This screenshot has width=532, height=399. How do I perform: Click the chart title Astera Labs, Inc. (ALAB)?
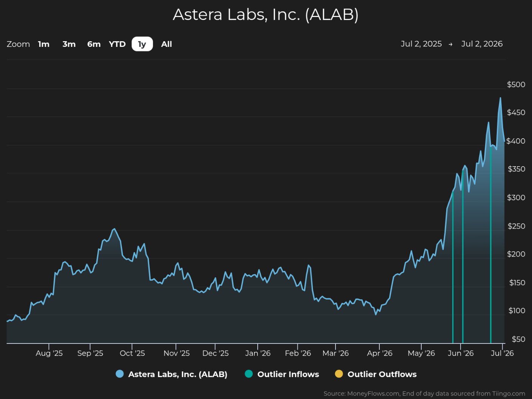[x=266, y=15]
